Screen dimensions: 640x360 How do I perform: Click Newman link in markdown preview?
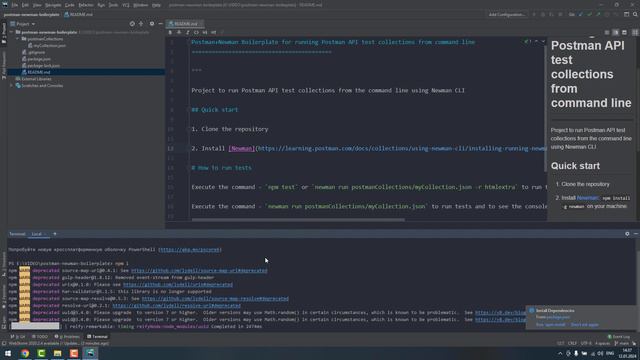[x=587, y=198]
